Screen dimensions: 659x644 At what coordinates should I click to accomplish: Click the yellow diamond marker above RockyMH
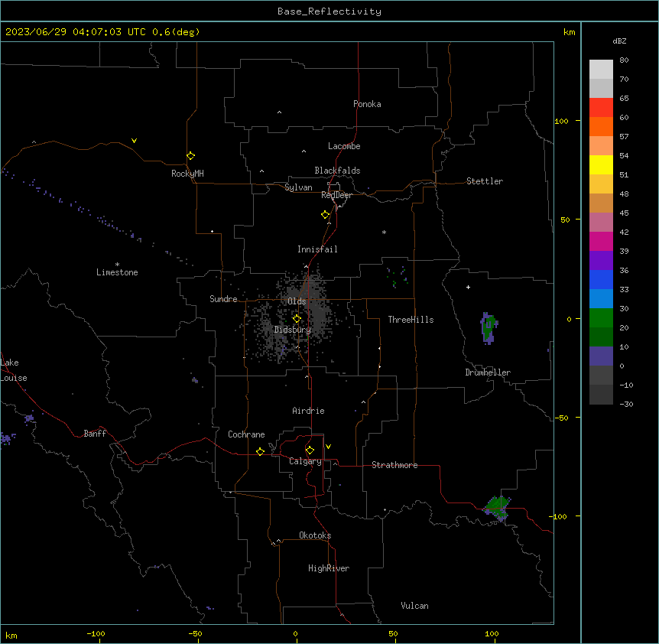[191, 156]
